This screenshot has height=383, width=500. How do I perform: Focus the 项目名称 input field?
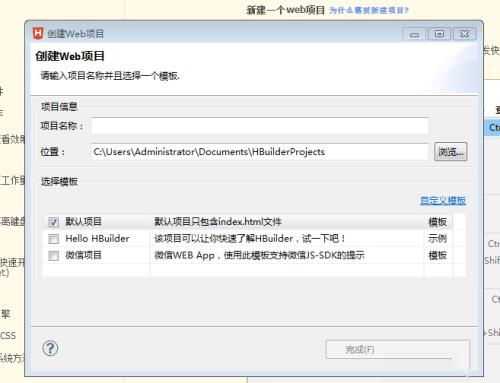pos(260,126)
